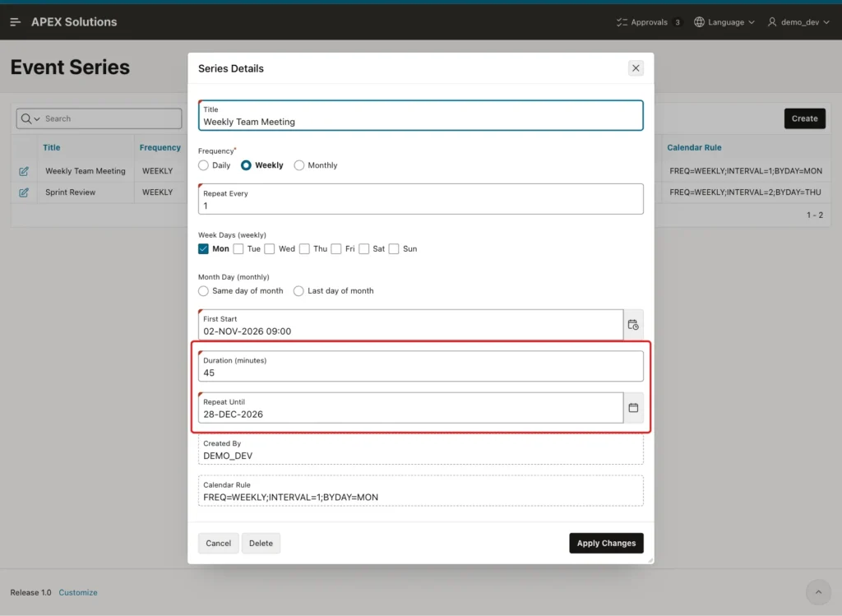The height and width of the screenshot is (616, 842).
Task: Open the First Start date-time picker
Action: click(x=633, y=324)
